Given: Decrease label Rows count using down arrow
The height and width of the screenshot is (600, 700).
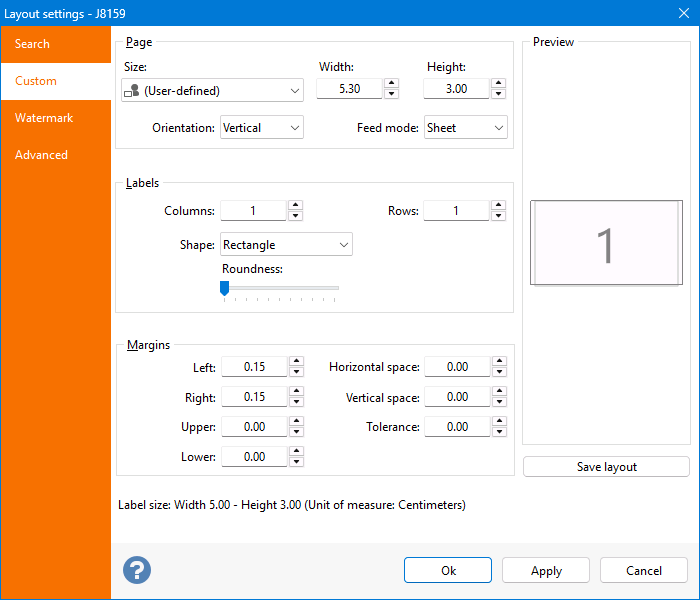Looking at the screenshot, I should (498, 216).
